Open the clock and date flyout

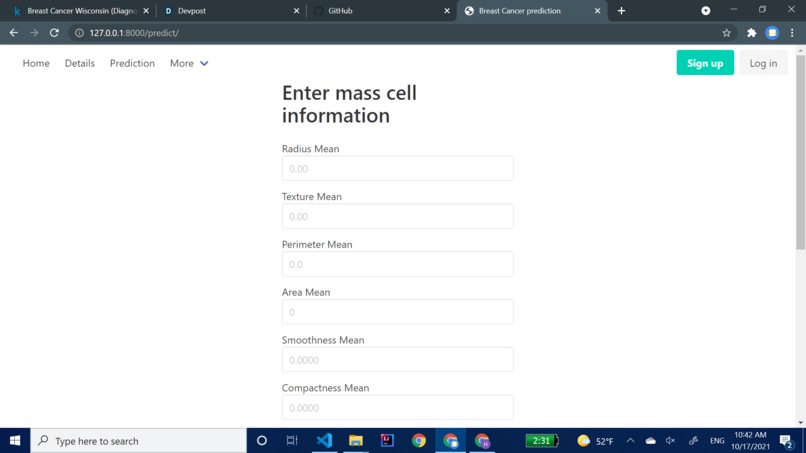click(750, 441)
